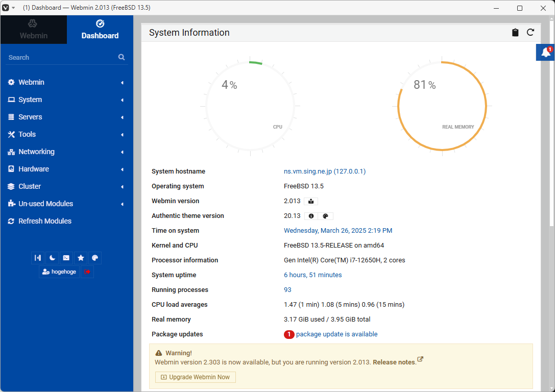The image size is (555, 392).
Task: Open the Servers menu item
Action: point(66,117)
